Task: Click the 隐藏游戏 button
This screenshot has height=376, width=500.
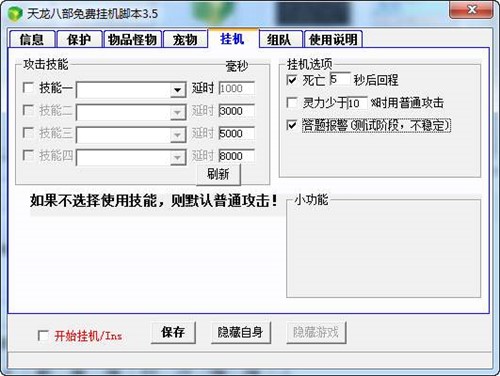Action: click(x=316, y=332)
